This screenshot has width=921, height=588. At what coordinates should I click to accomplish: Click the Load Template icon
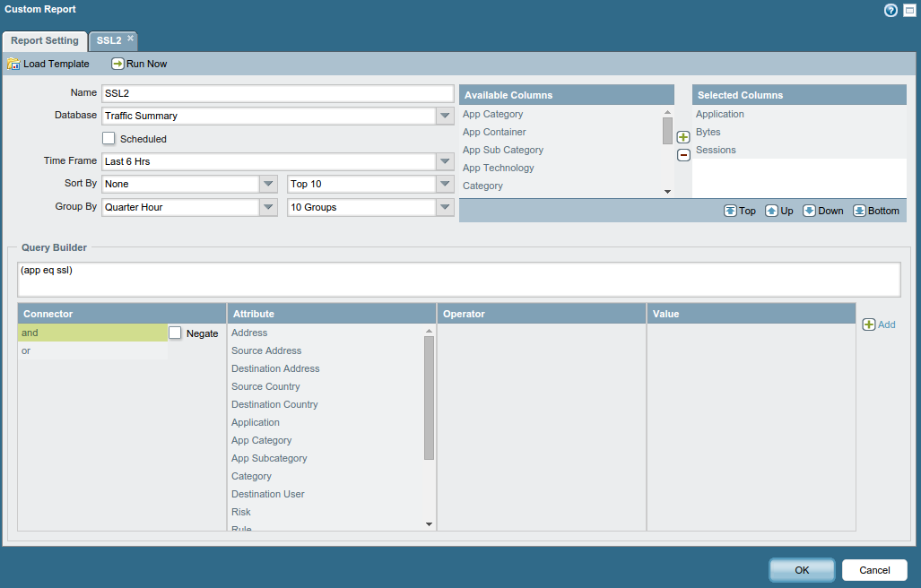click(x=13, y=64)
